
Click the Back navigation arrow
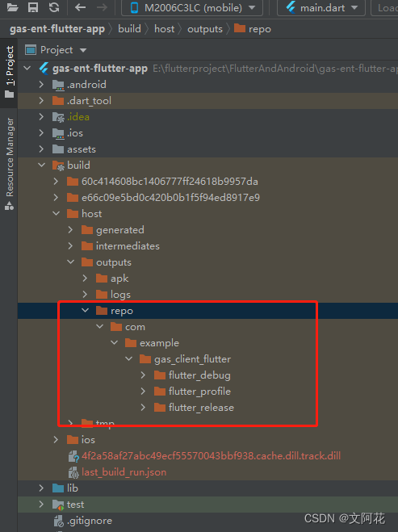(x=81, y=7)
